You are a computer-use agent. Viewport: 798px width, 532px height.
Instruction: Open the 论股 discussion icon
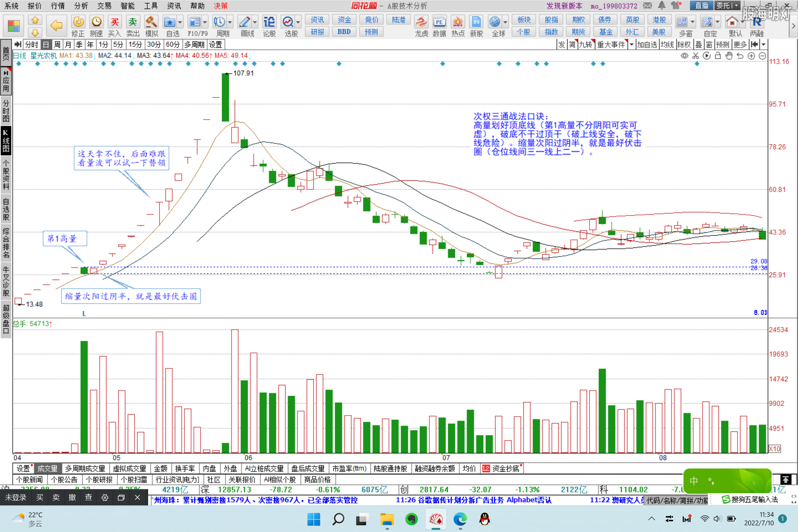pos(269,26)
